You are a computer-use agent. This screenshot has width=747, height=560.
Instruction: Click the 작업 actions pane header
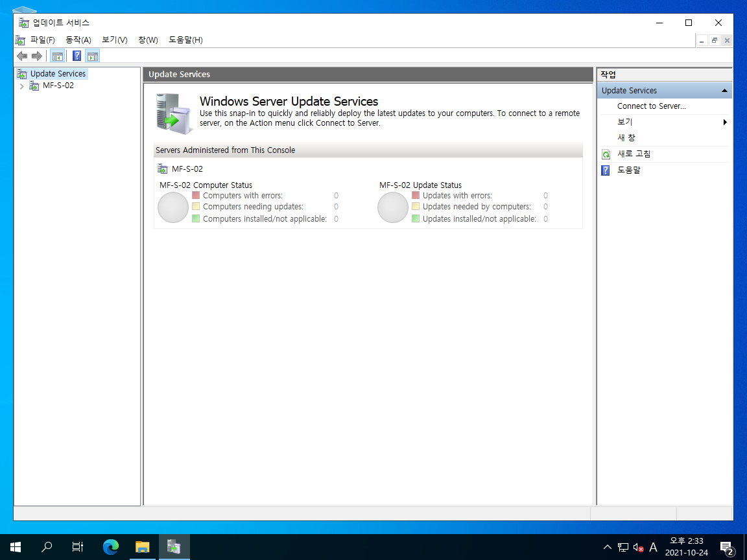pyautogui.click(x=665, y=75)
